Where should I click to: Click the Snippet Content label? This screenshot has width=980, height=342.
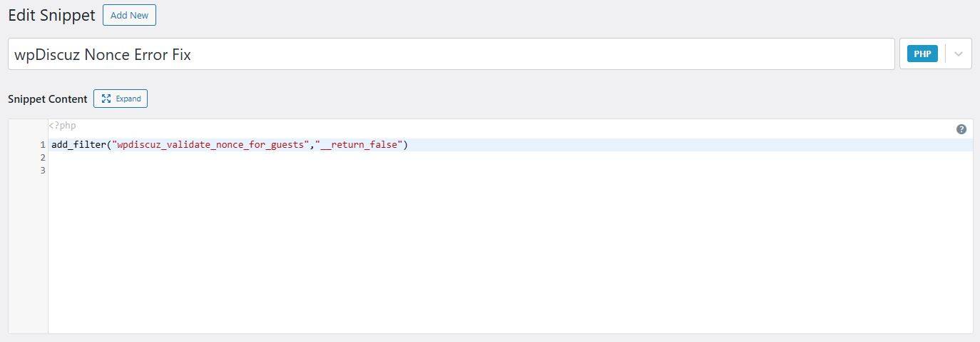coord(47,99)
